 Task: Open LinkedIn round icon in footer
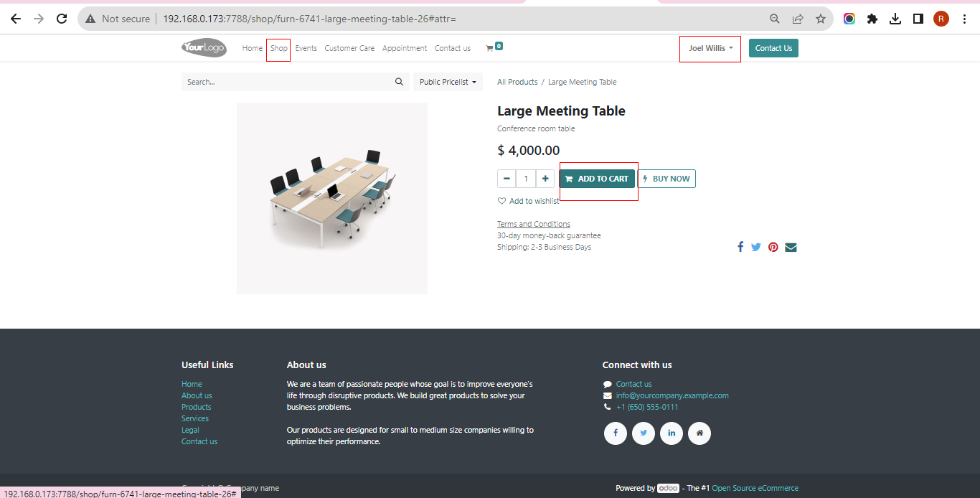[672, 433]
